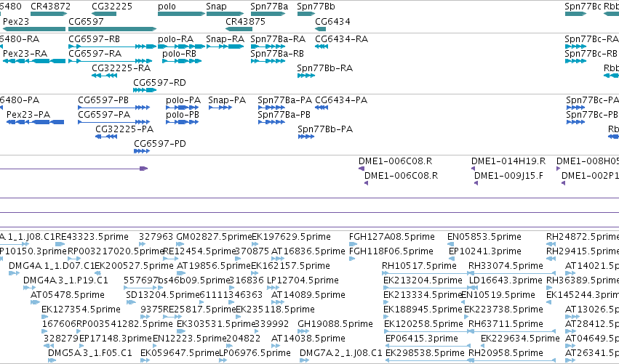
Task: Open EST EN10519.5prime
Action: click(x=464, y=302)
